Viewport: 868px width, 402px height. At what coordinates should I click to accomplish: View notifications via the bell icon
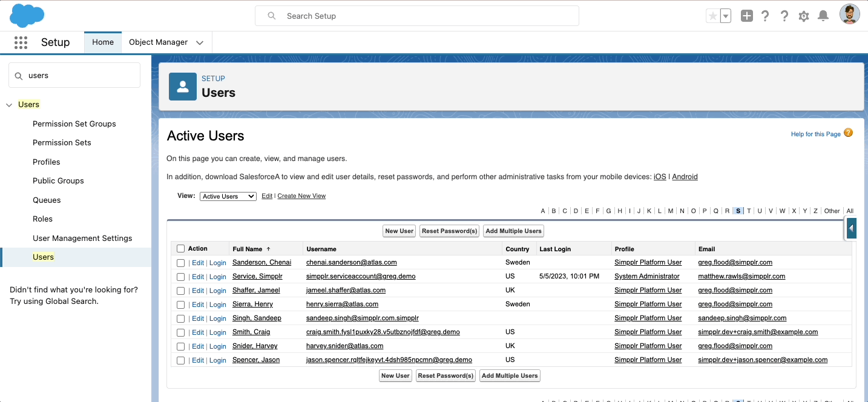[x=823, y=16]
